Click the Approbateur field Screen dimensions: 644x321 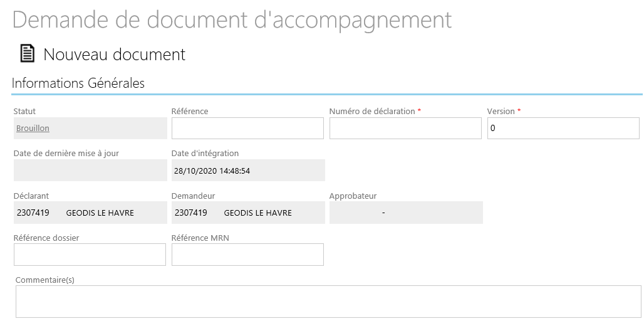point(406,213)
